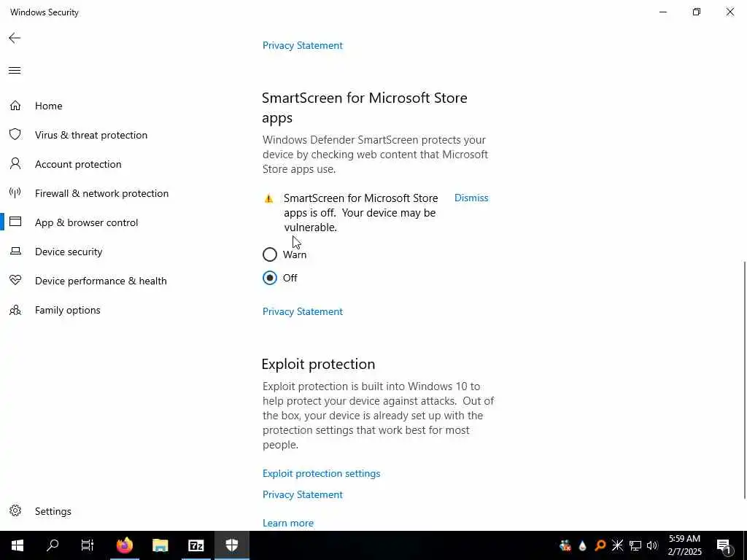Open Privacy Statement under Exploit protection settings

(303, 494)
